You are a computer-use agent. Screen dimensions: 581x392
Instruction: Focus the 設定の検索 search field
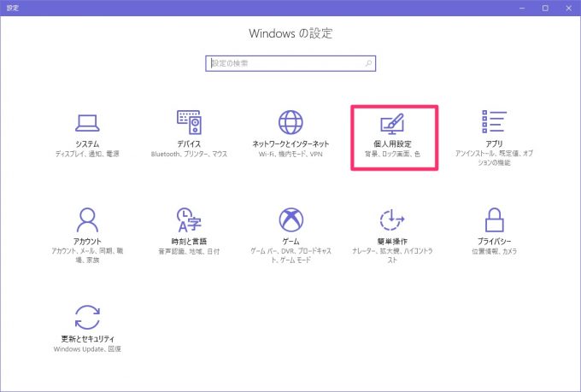[x=290, y=63]
